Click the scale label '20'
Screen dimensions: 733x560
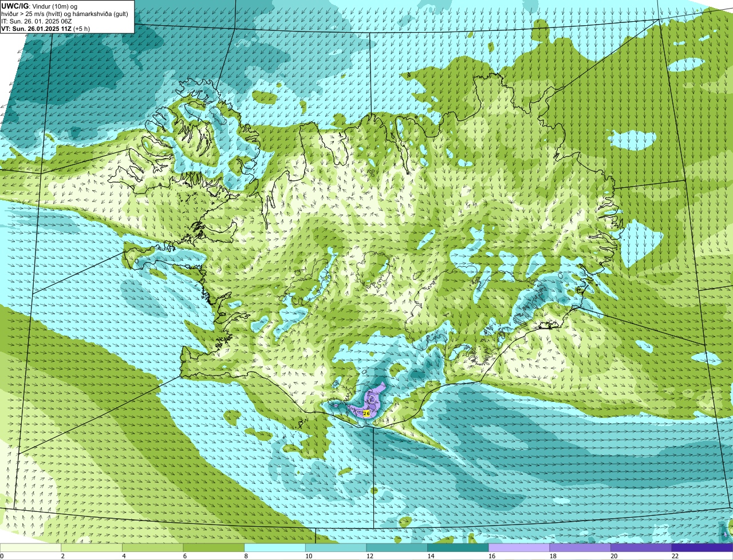pos(614,556)
